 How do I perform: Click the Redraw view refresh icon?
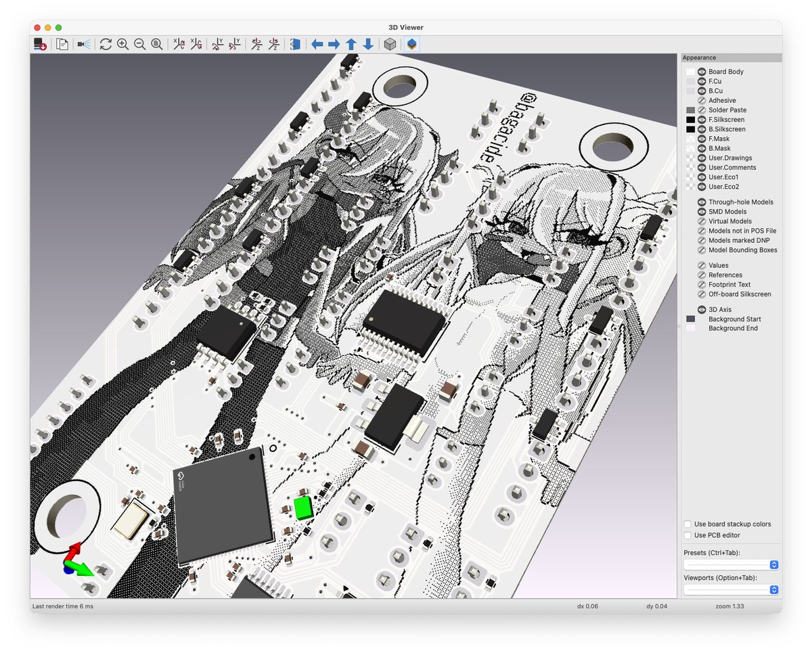pos(106,44)
